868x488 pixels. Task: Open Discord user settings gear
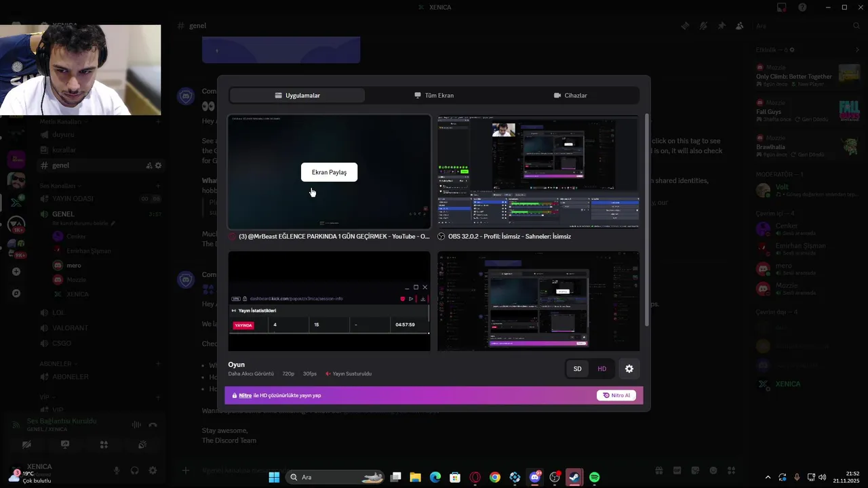point(153,470)
